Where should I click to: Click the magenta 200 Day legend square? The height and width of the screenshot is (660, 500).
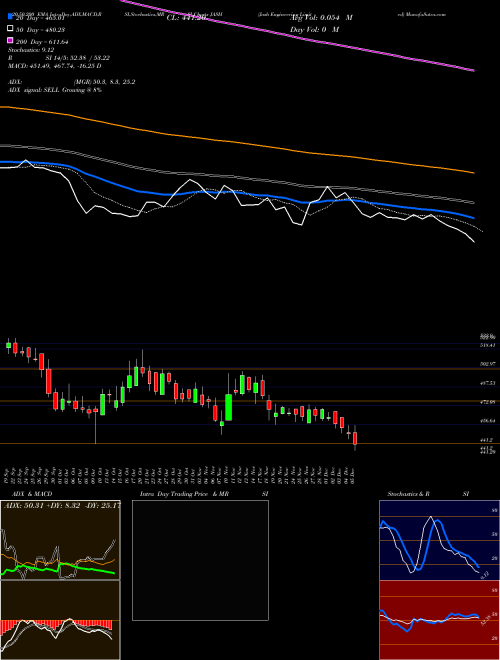[x=10, y=41]
